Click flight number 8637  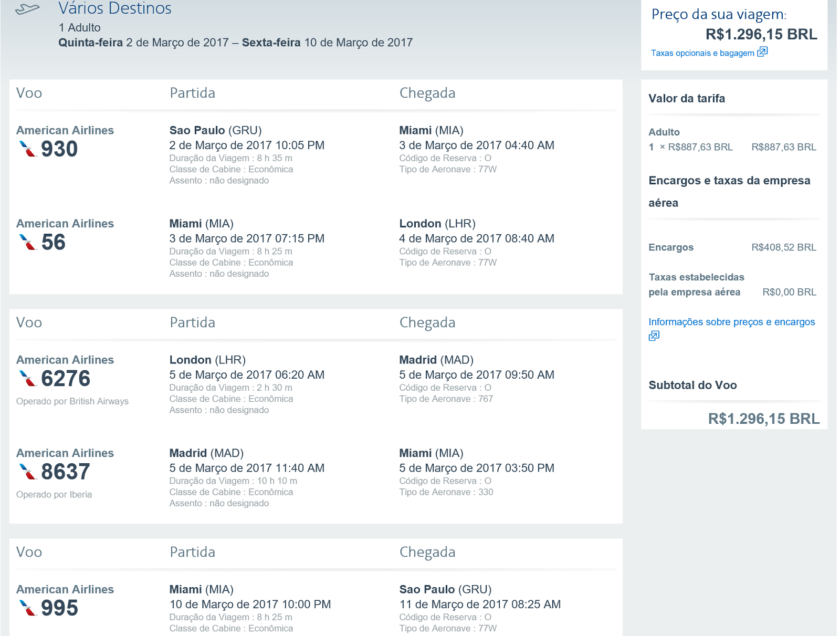66,472
